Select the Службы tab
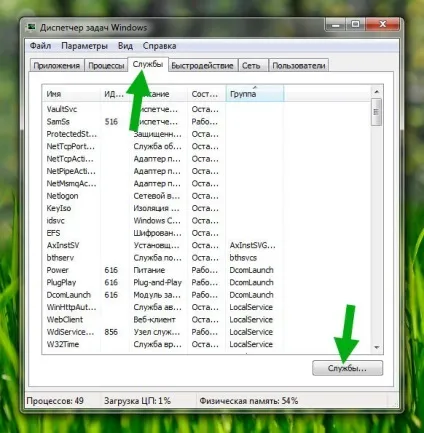This screenshot has height=433, width=424. click(x=148, y=64)
